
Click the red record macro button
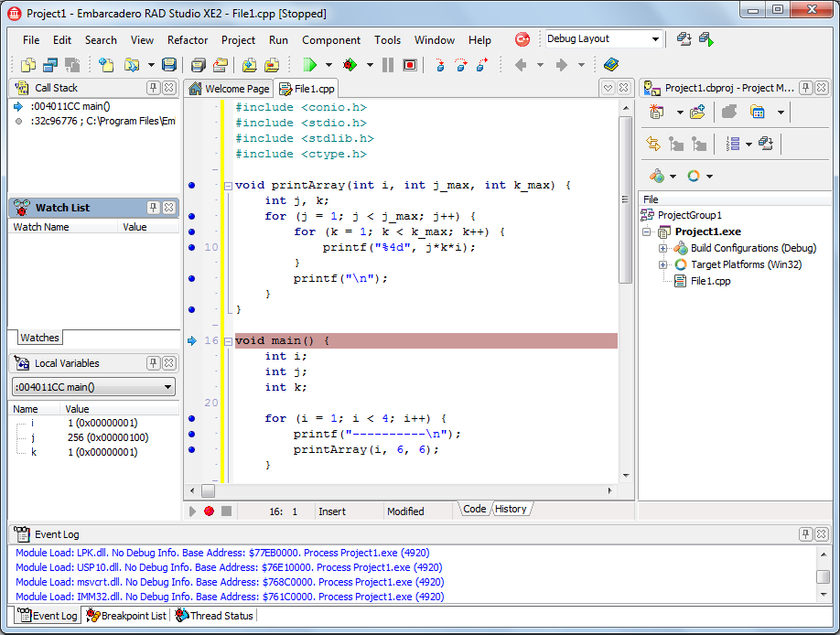click(x=209, y=511)
